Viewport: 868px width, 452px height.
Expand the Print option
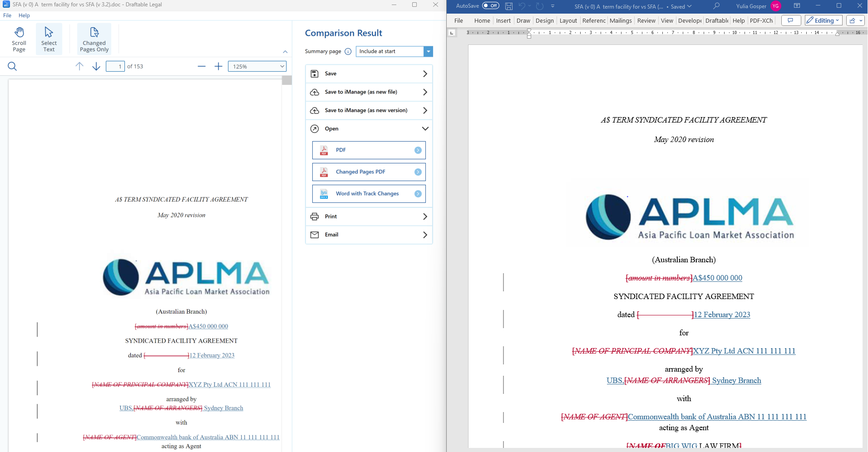pos(369,216)
